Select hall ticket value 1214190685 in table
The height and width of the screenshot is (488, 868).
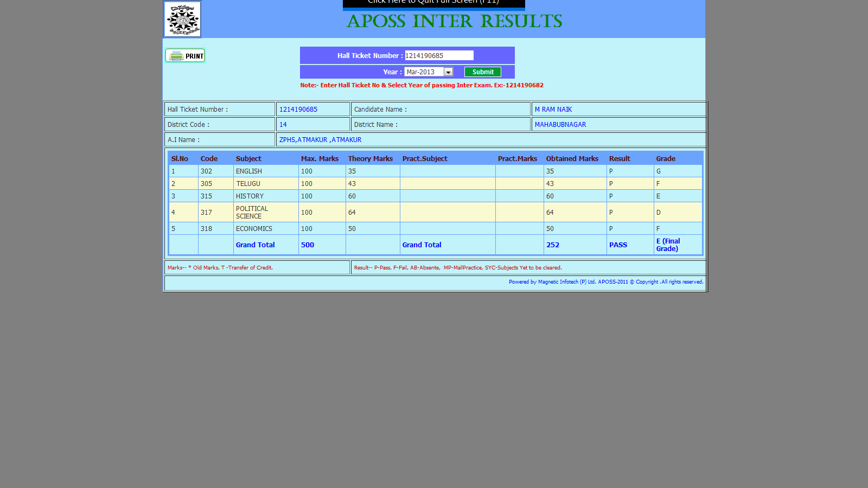(298, 109)
